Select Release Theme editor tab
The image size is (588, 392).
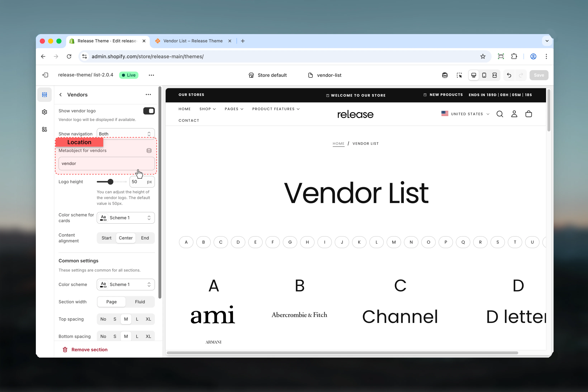107,41
